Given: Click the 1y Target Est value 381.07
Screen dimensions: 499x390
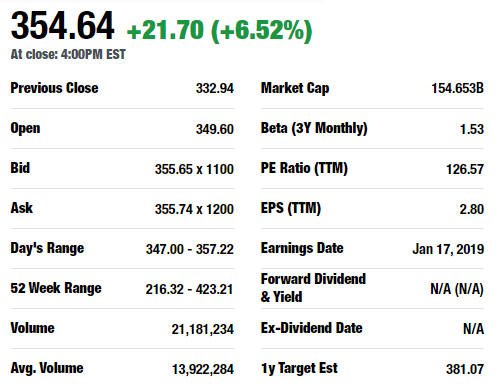Looking at the screenshot, I should pyautogui.click(x=465, y=369).
